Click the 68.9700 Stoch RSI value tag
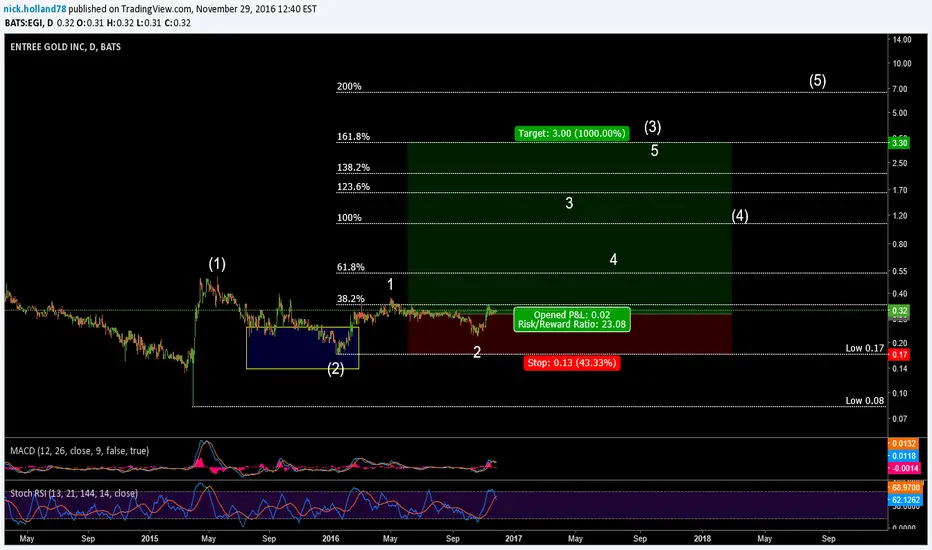932x550 pixels. click(905, 488)
